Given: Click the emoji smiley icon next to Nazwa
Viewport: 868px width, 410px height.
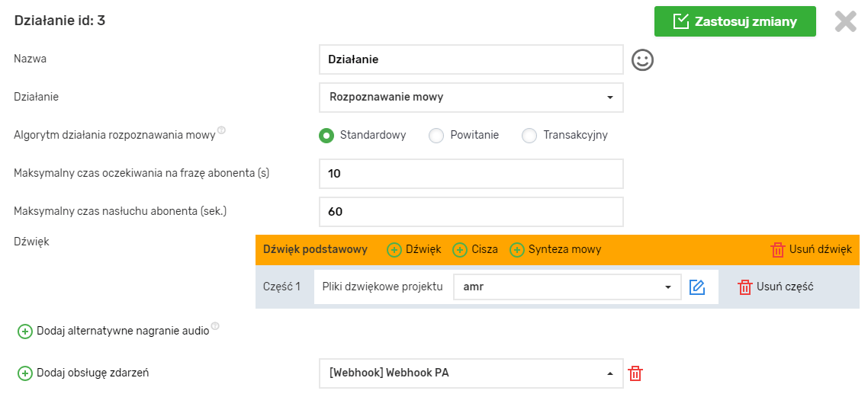Looking at the screenshot, I should point(643,60).
